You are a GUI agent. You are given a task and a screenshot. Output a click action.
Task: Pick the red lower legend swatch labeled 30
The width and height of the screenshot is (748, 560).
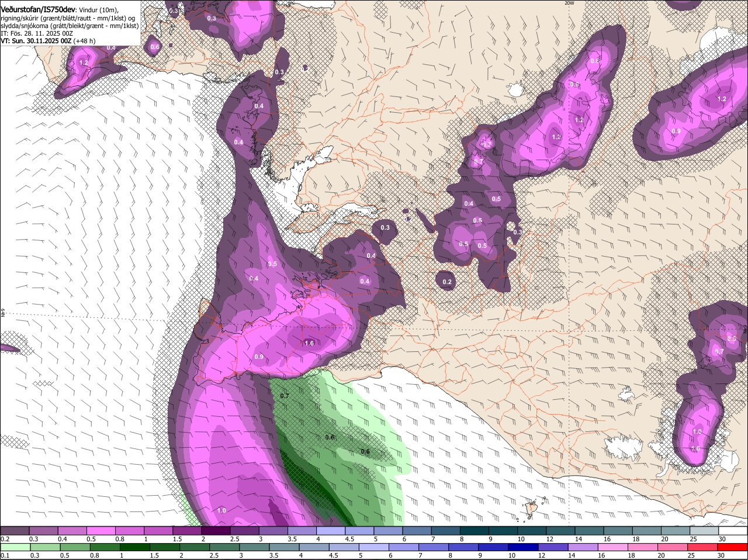[x=733, y=547]
